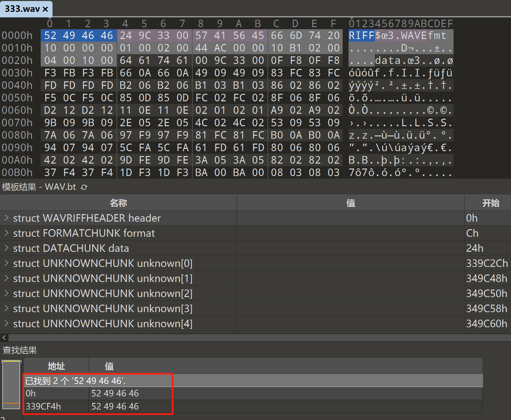Click the row address 0000h
The image size is (511, 420).
17,35
